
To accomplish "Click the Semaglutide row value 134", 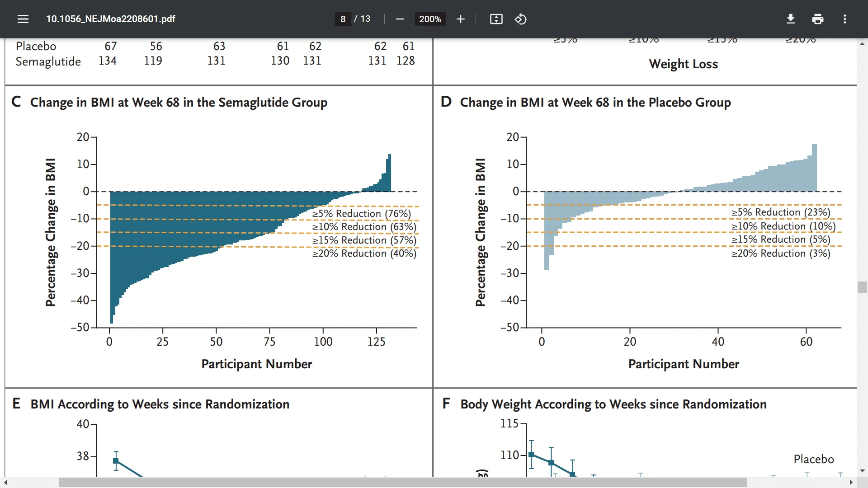I will (x=108, y=61).
